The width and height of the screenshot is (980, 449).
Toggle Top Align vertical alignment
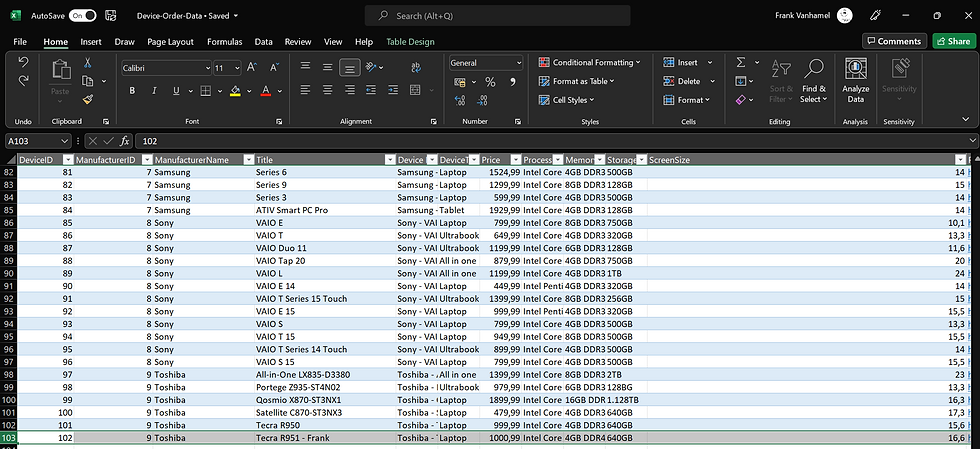[305, 67]
